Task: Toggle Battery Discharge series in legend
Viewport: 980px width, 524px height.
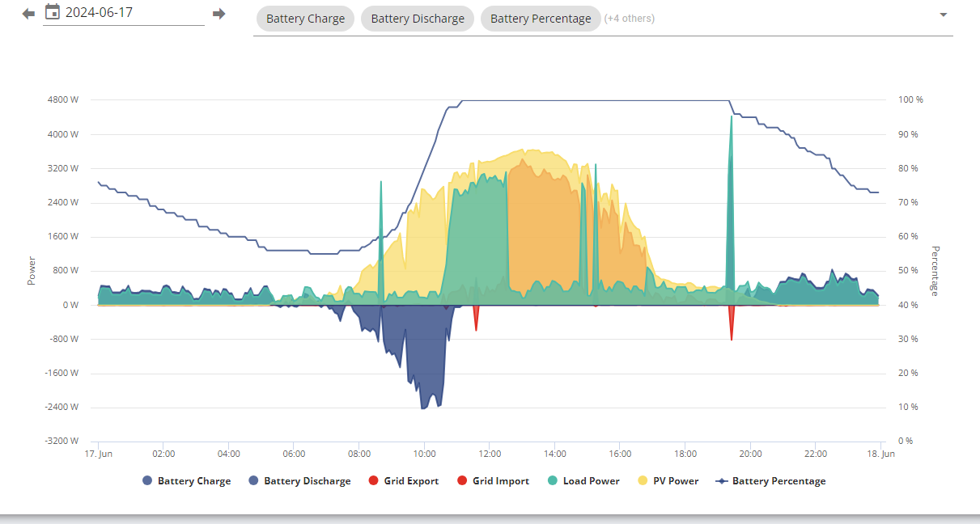Action: [299, 481]
